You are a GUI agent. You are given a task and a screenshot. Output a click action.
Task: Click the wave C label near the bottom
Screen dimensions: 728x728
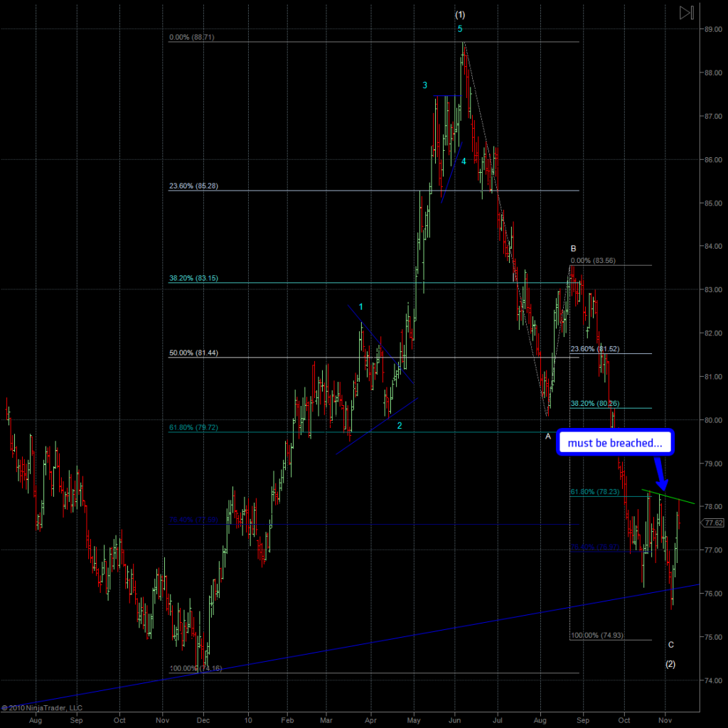(671, 645)
